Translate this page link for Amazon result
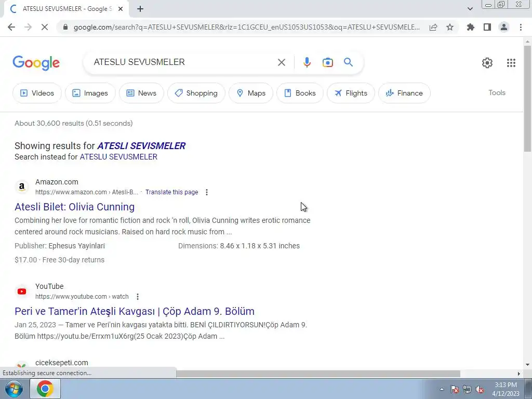The height and width of the screenshot is (399, 532). (x=171, y=192)
